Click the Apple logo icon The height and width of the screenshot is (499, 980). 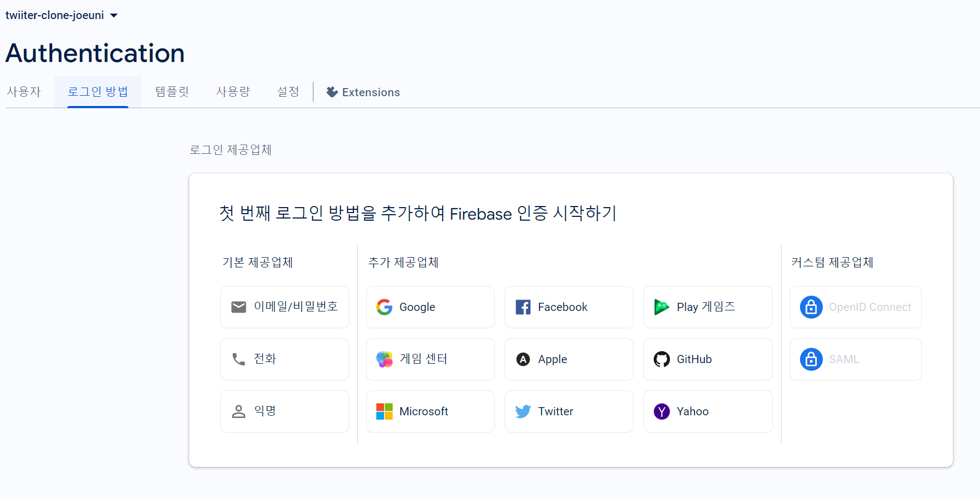click(x=523, y=359)
